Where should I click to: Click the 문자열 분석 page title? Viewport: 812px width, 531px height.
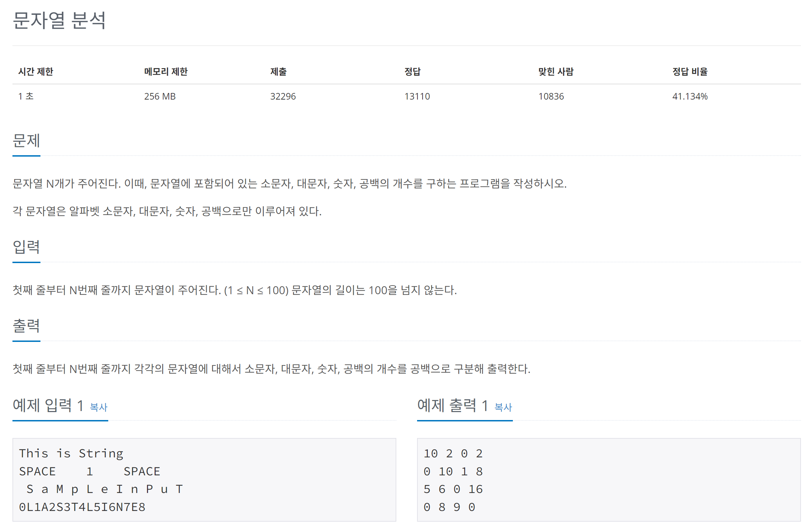coord(59,20)
